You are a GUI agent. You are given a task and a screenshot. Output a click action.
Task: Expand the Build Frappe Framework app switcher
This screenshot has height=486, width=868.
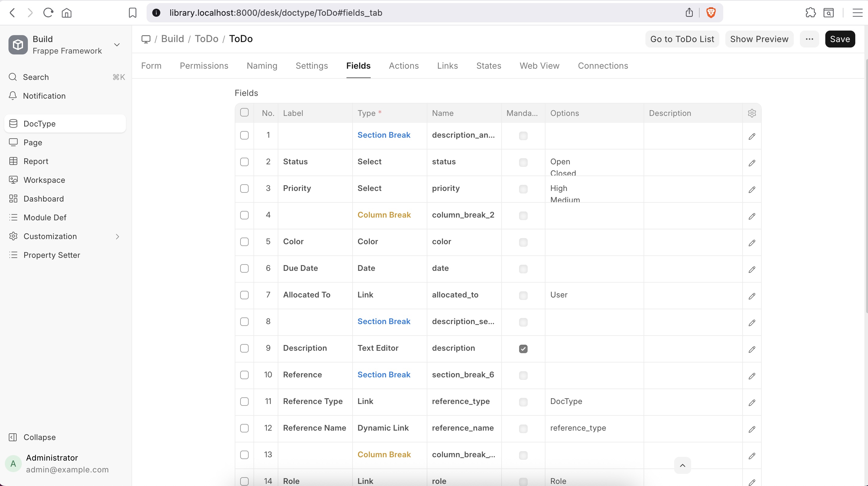pos(117,45)
